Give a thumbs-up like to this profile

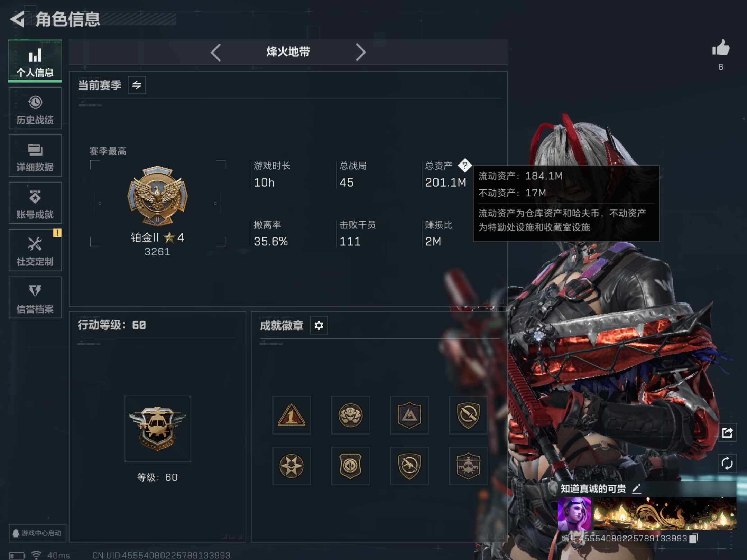[721, 48]
